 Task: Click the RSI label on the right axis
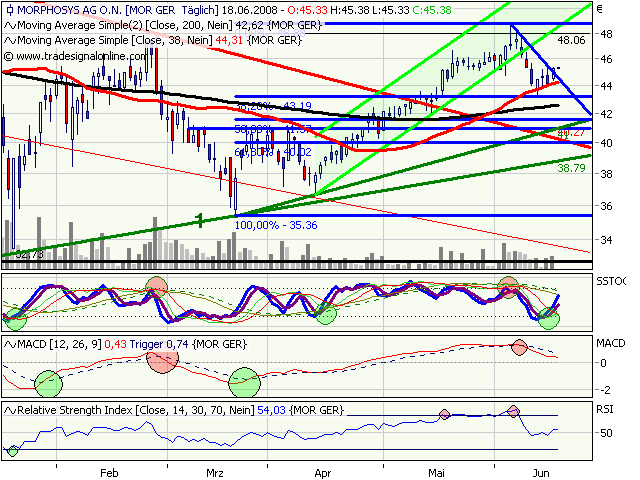[604, 409]
